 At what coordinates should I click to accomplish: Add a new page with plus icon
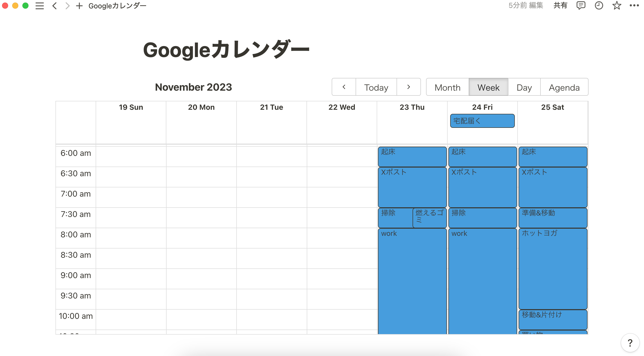[79, 6]
